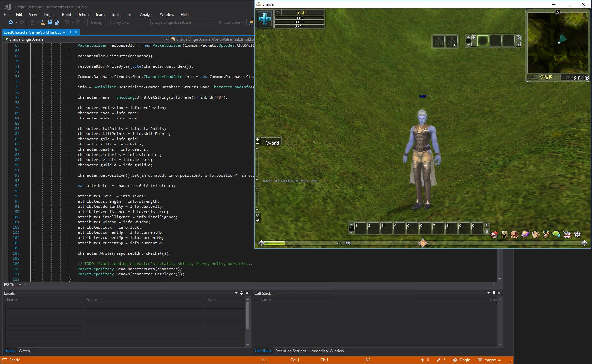Toggle pin on LoadCharacterGameWorldTask.cs tab

(70, 32)
